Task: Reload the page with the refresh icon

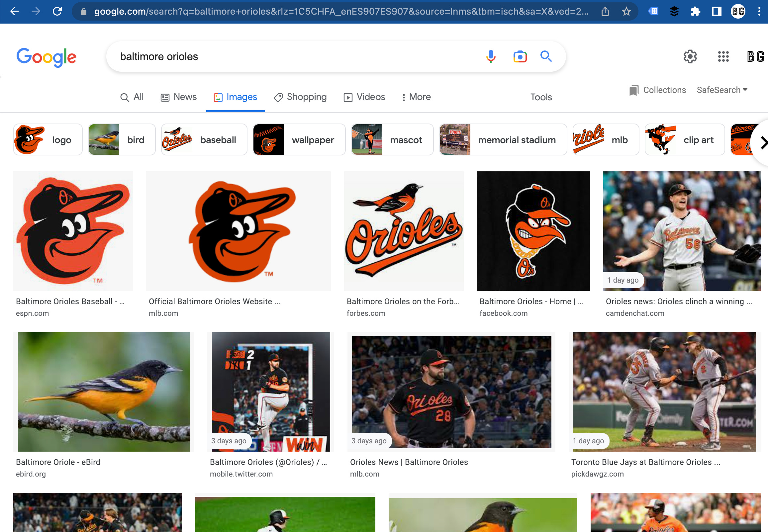Action: (x=57, y=11)
